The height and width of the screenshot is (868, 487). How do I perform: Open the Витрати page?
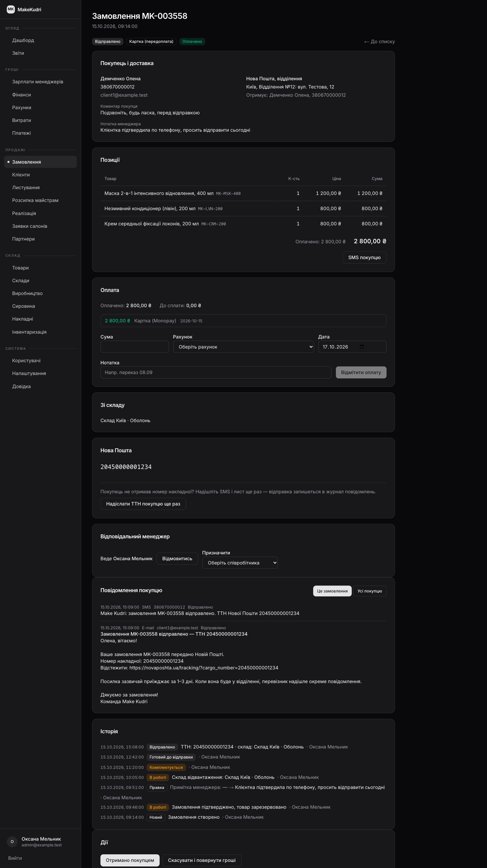click(x=40, y=120)
